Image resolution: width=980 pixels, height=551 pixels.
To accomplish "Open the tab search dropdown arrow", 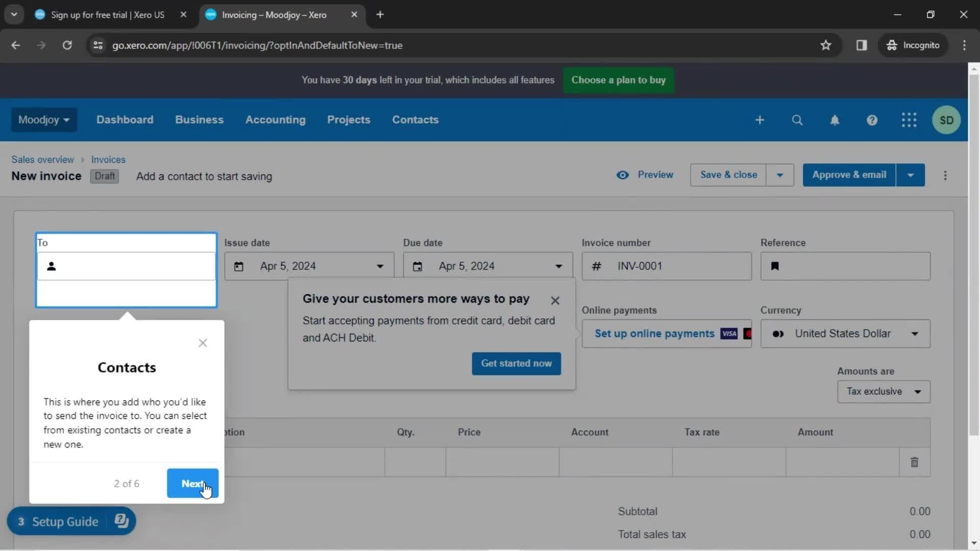I will pyautogui.click(x=14, y=14).
